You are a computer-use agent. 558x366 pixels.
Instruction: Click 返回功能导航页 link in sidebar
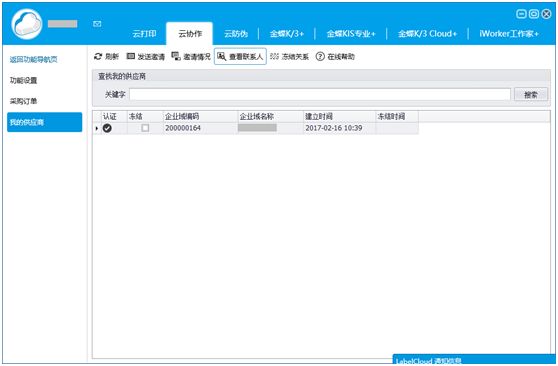click(33, 59)
